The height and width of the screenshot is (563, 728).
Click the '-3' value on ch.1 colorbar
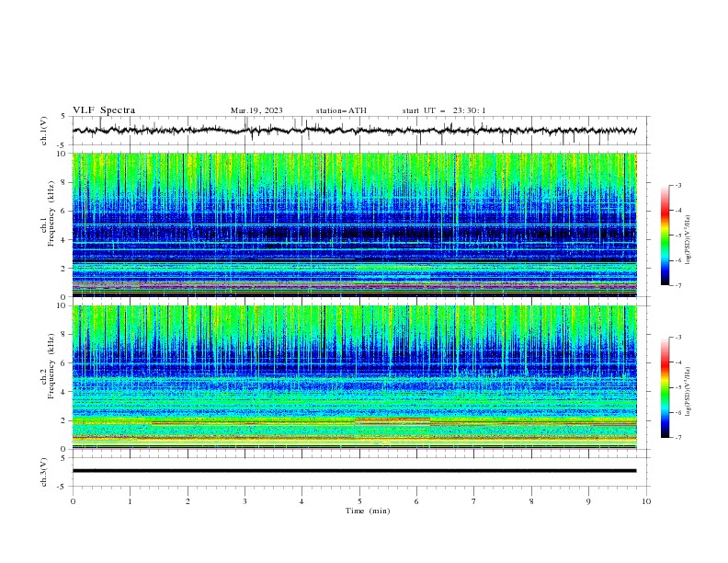click(677, 186)
